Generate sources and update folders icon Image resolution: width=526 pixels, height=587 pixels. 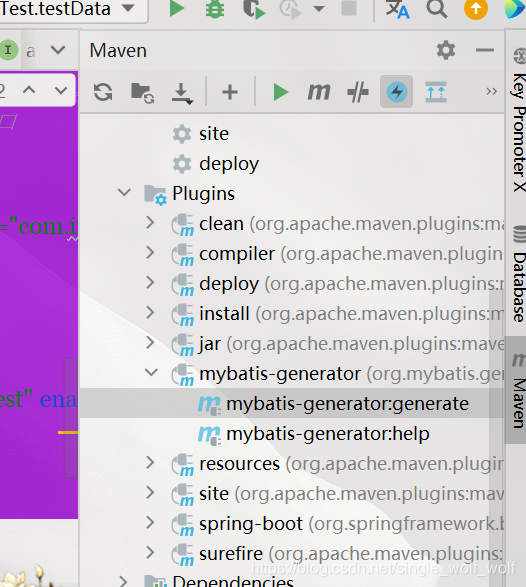(x=142, y=92)
